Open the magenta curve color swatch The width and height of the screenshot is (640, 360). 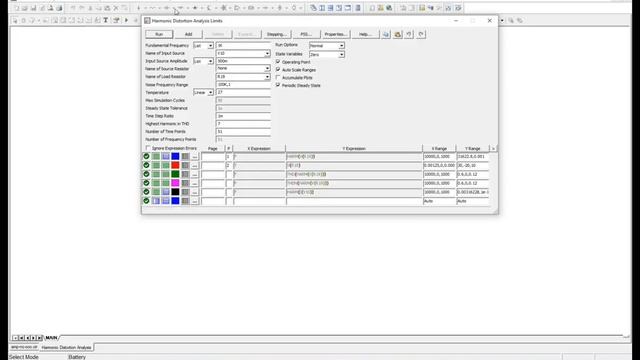pos(176,183)
